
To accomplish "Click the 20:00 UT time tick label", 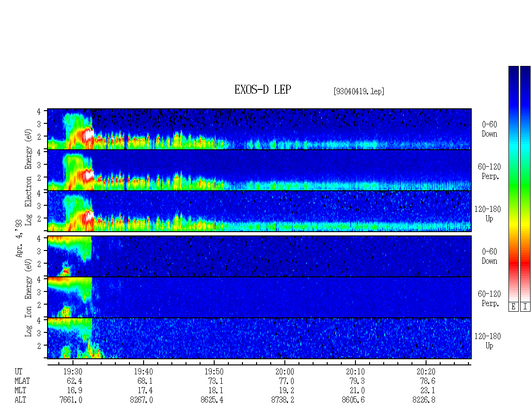I will click(x=285, y=372).
